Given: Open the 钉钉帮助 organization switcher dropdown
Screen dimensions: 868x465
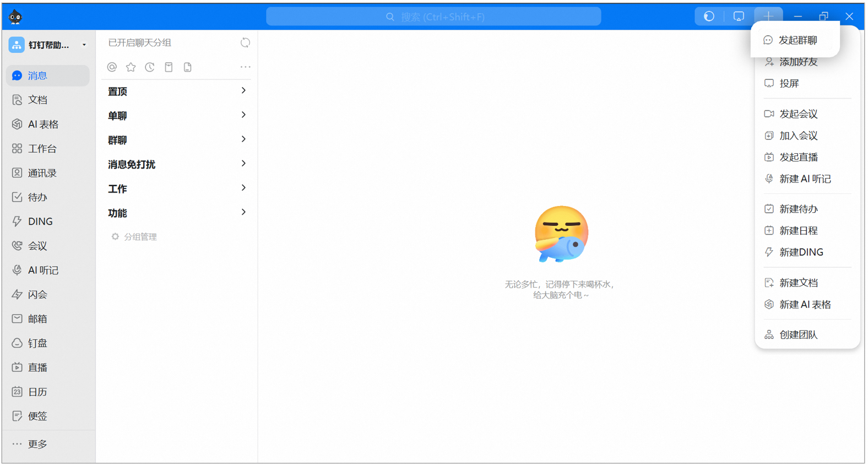Looking at the screenshot, I should click(x=48, y=45).
